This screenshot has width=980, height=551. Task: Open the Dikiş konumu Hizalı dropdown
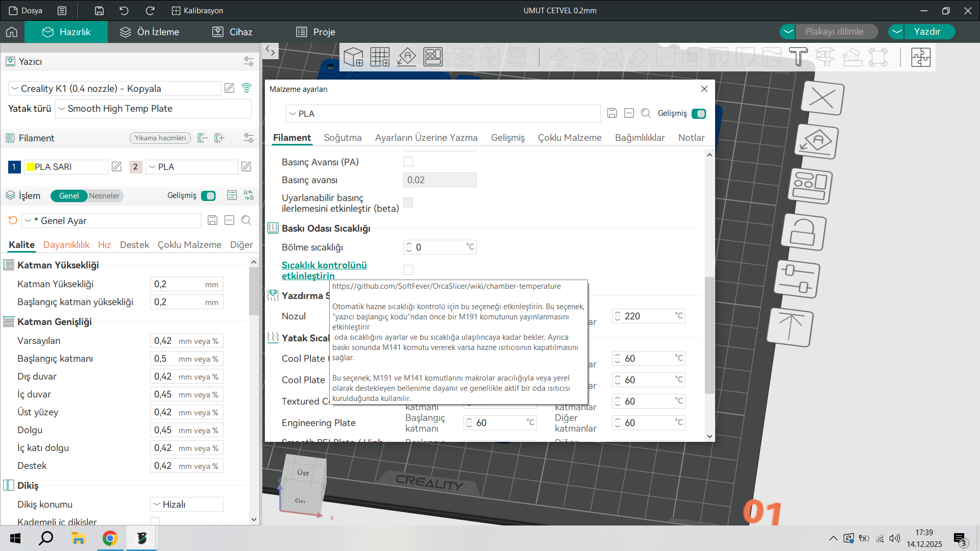[x=187, y=504]
